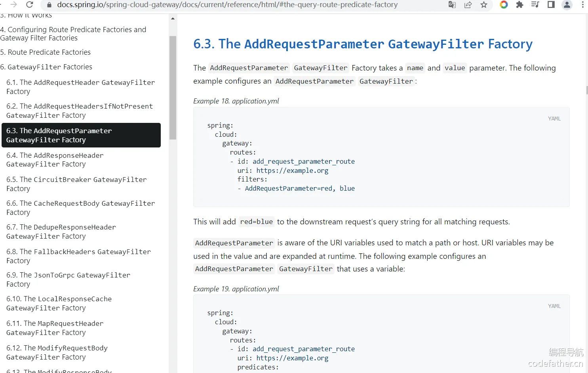Viewport: 588px width, 373px height.
Task: Click the "that uses a variable:" text
Action: click(371, 269)
